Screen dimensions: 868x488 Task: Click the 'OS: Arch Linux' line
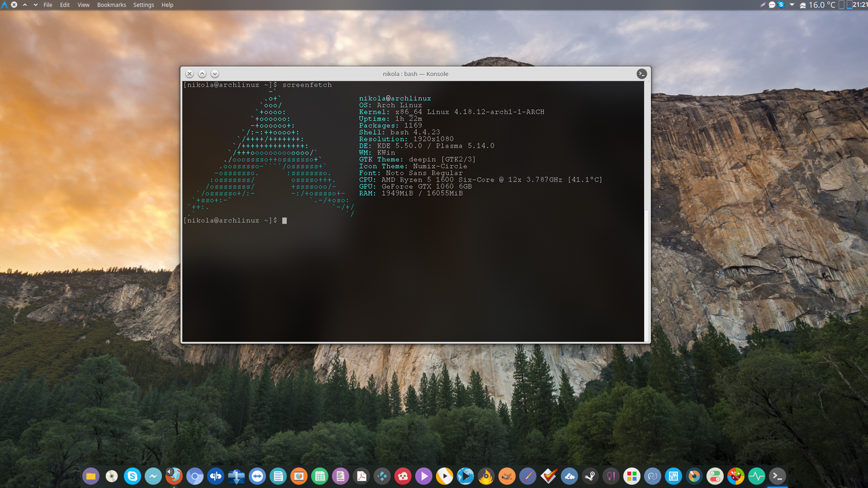[391, 105]
